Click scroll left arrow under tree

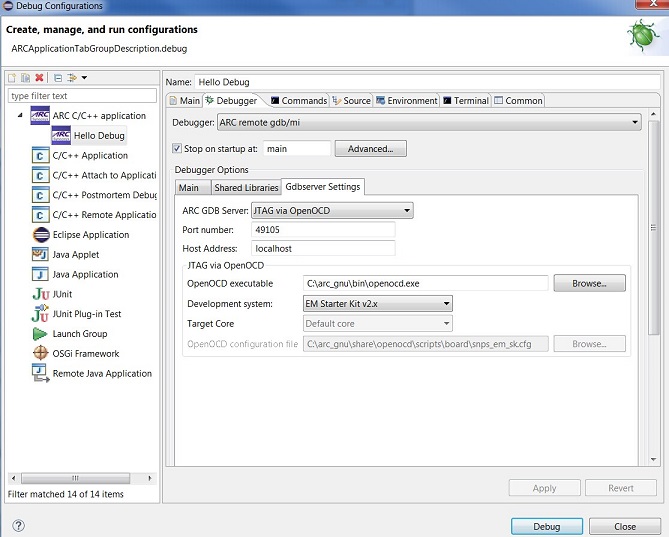(14, 478)
